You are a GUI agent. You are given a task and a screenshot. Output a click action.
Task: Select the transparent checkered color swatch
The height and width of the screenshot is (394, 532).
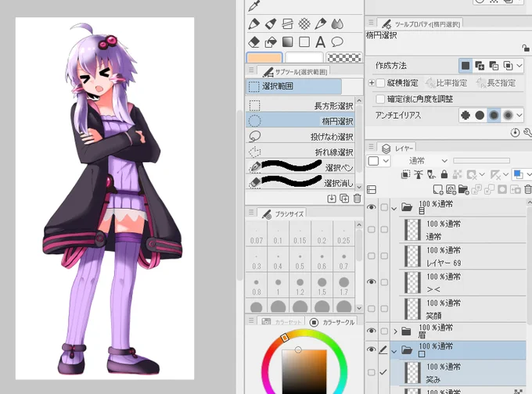coord(344,58)
